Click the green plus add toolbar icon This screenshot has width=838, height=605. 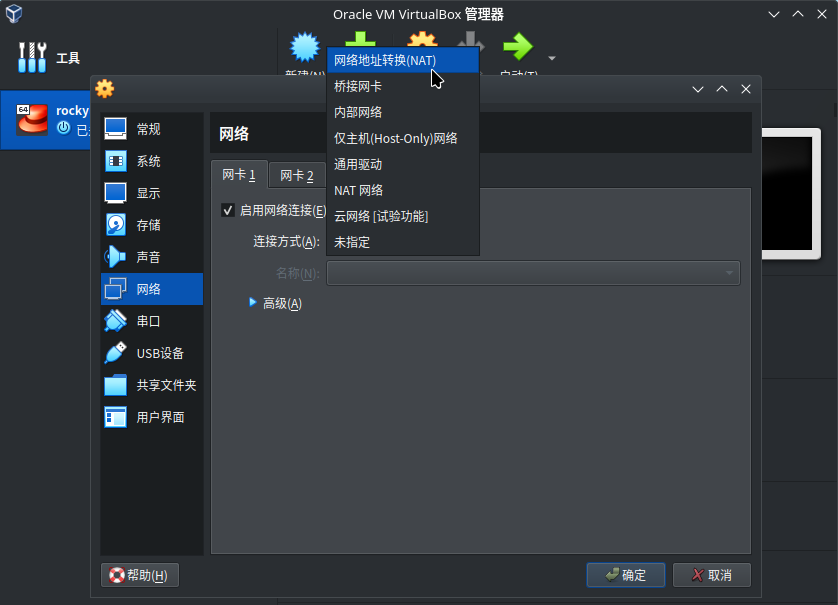(360, 39)
